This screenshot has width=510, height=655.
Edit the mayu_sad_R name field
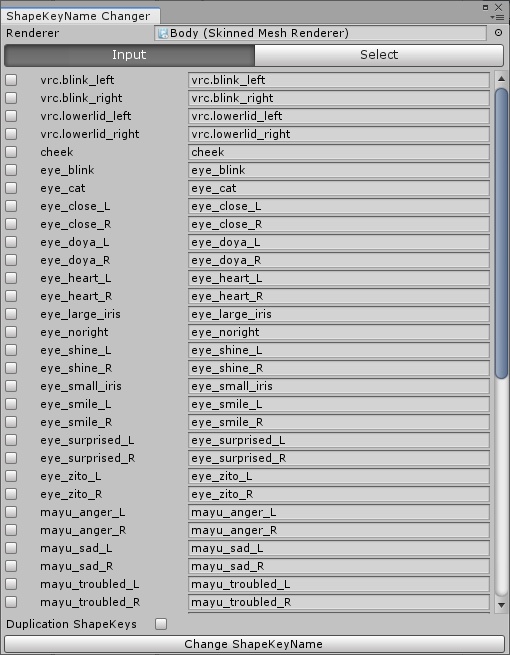pyautogui.click(x=339, y=566)
